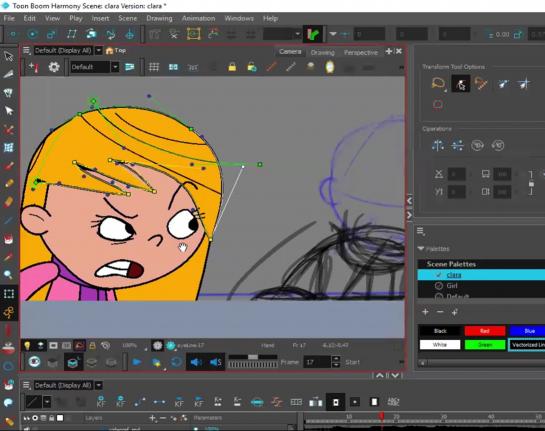
Task: Enable peg selection mode in Transform Tool Options
Action: click(461, 84)
